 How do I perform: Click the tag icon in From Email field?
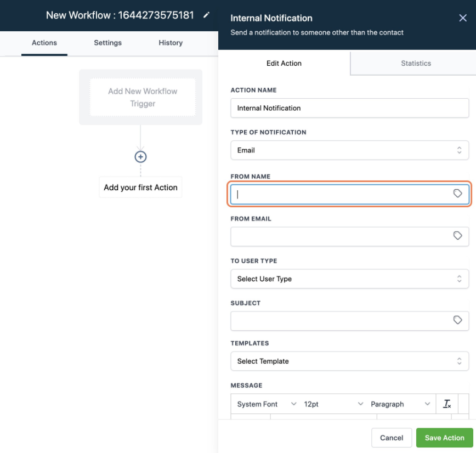458,236
